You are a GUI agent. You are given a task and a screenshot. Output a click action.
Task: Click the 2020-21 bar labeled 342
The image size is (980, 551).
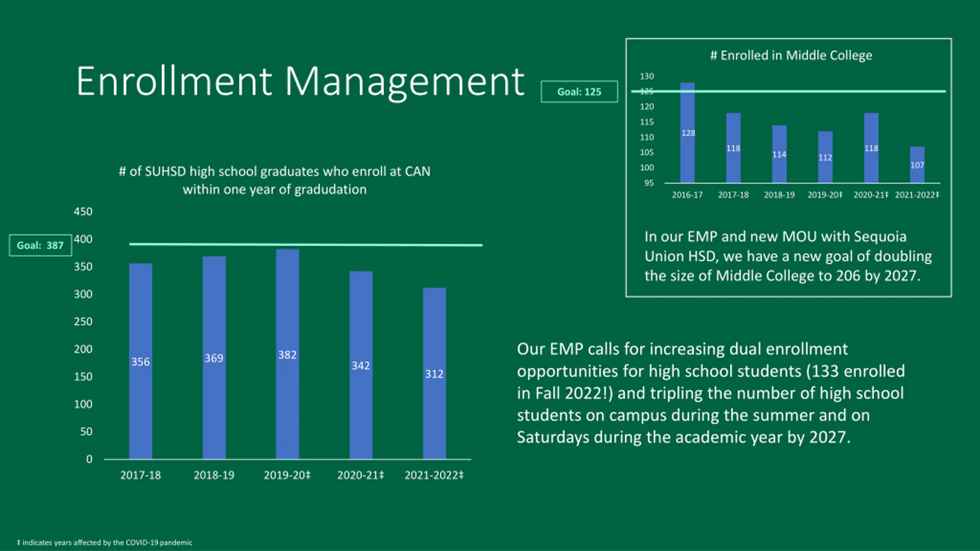[361, 365]
